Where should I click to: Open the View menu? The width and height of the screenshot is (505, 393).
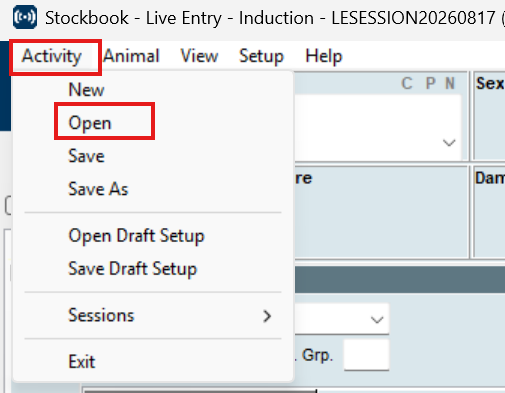pyautogui.click(x=199, y=56)
